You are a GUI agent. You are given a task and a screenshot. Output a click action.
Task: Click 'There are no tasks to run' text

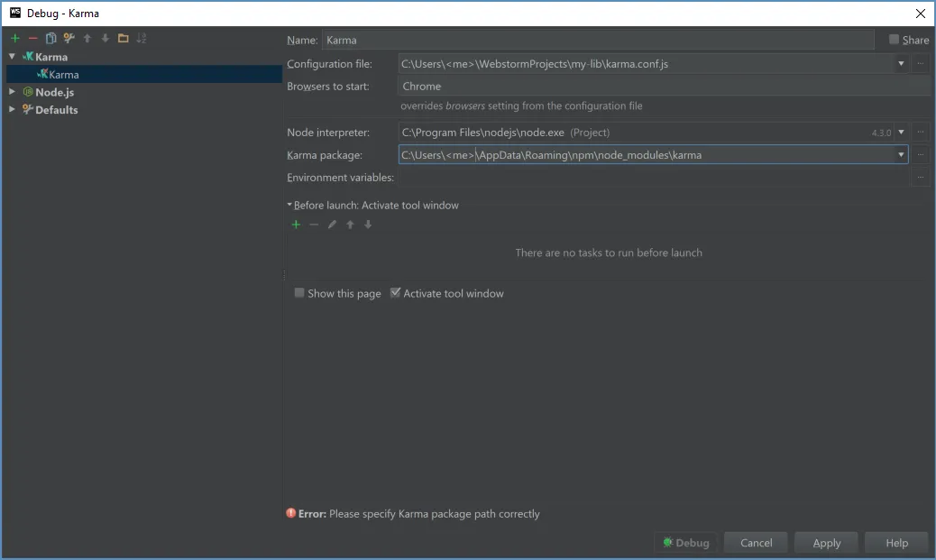pos(609,252)
